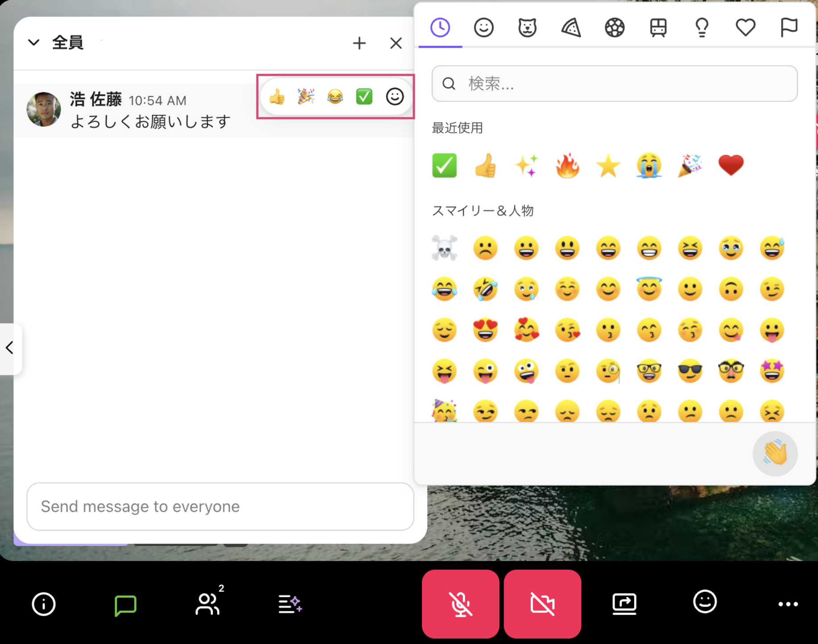818x644 pixels.
Task: Toggle the in-call chat panel
Action: pyautogui.click(x=125, y=604)
